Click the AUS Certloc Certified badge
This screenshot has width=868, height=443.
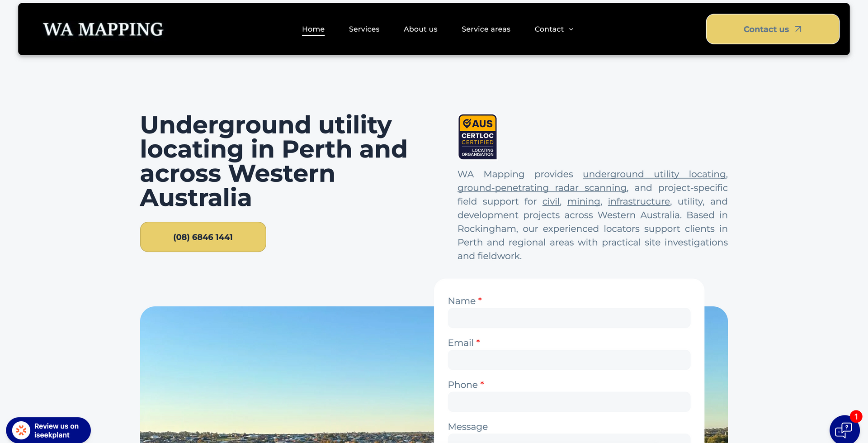coord(477,137)
